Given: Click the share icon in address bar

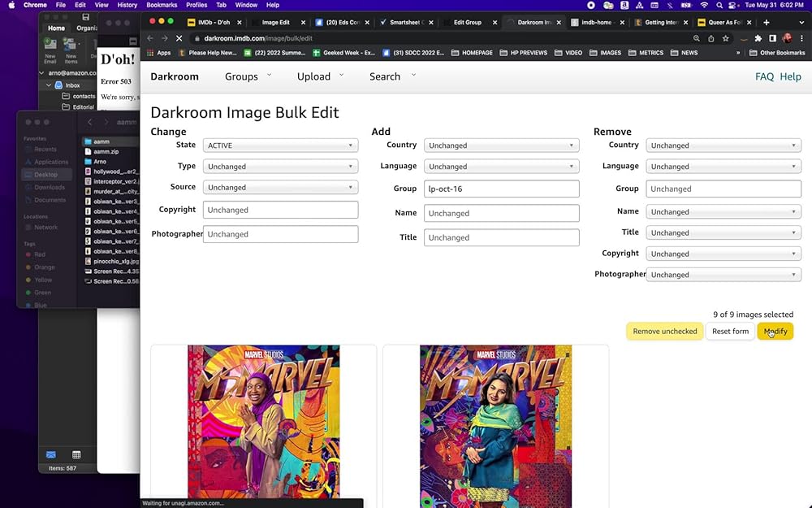Looking at the screenshot, I should point(711,38).
